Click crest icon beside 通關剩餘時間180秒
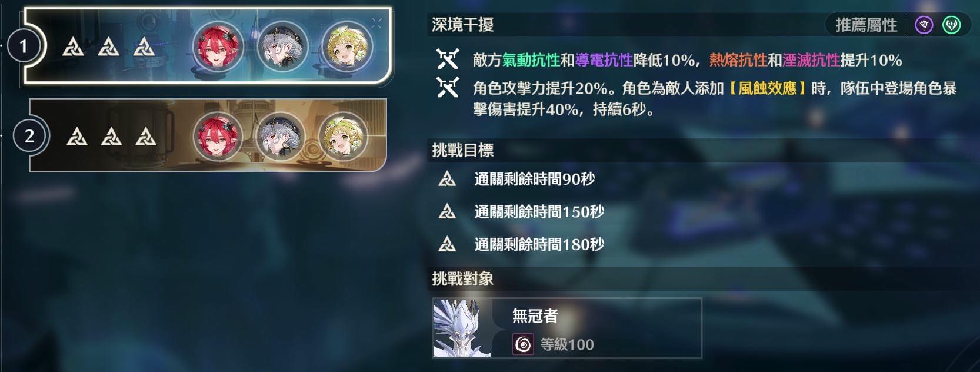 point(447,244)
